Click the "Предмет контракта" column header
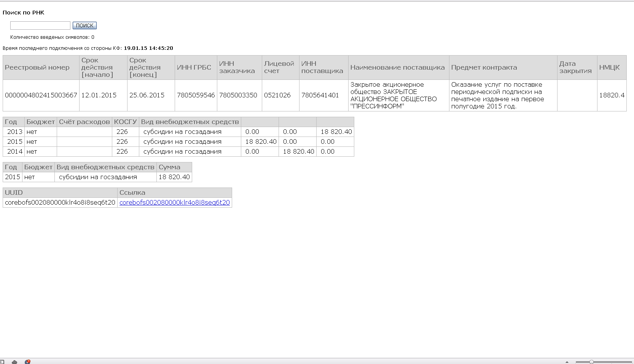This screenshot has width=634, height=364. pos(503,67)
